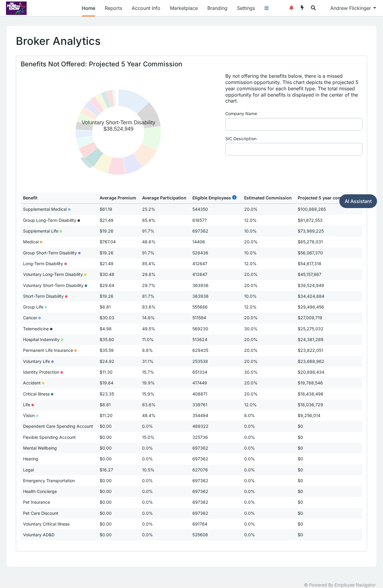Click the Supplemental Medical legend dot

(69, 210)
